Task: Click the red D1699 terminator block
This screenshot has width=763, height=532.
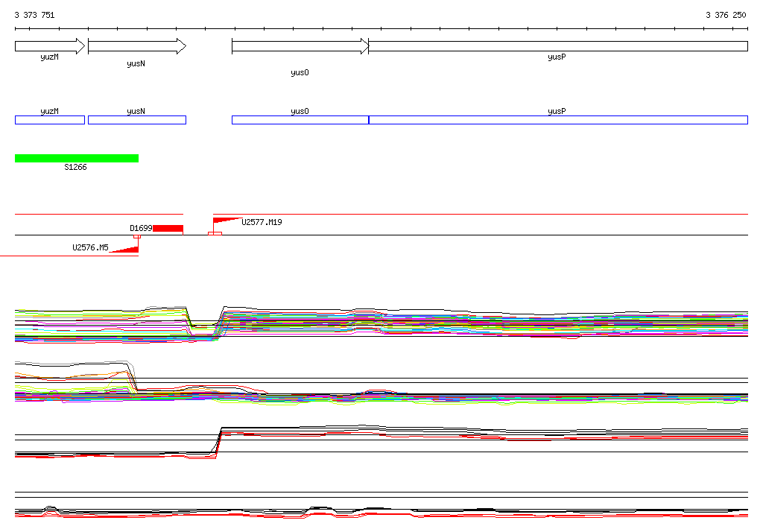Action: click(168, 228)
